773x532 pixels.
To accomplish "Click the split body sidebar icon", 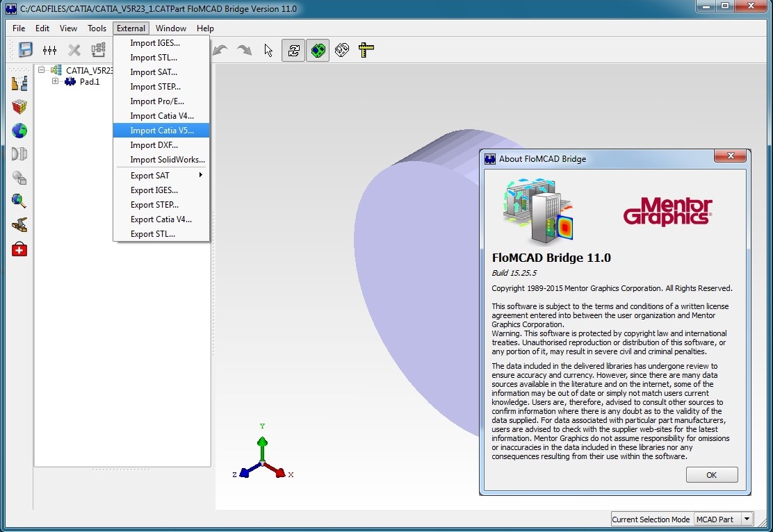I will [x=19, y=154].
